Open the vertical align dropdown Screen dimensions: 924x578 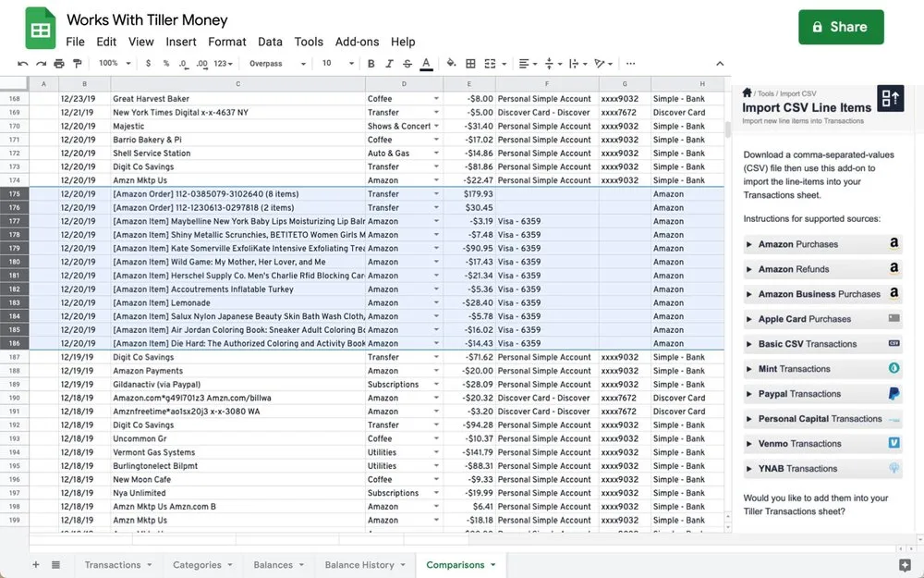pos(553,64)
